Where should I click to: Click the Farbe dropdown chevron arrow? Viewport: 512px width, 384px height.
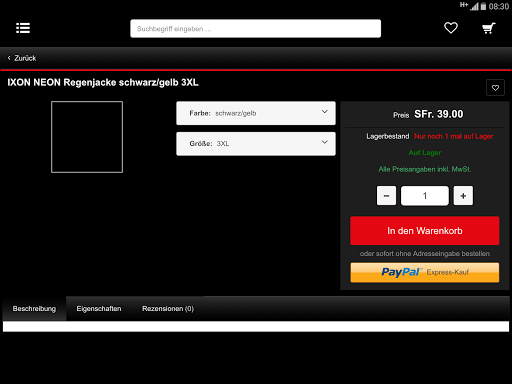(x=324, y=112)
